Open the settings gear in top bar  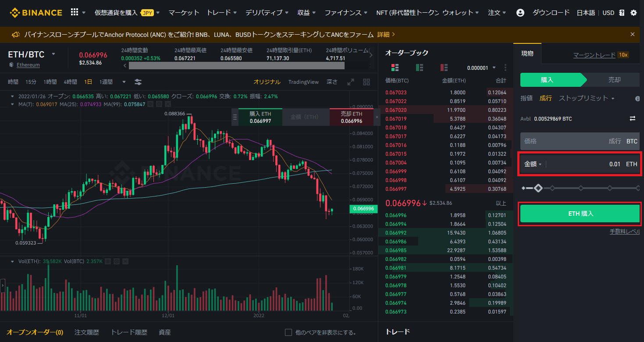(x=633, y=13)
